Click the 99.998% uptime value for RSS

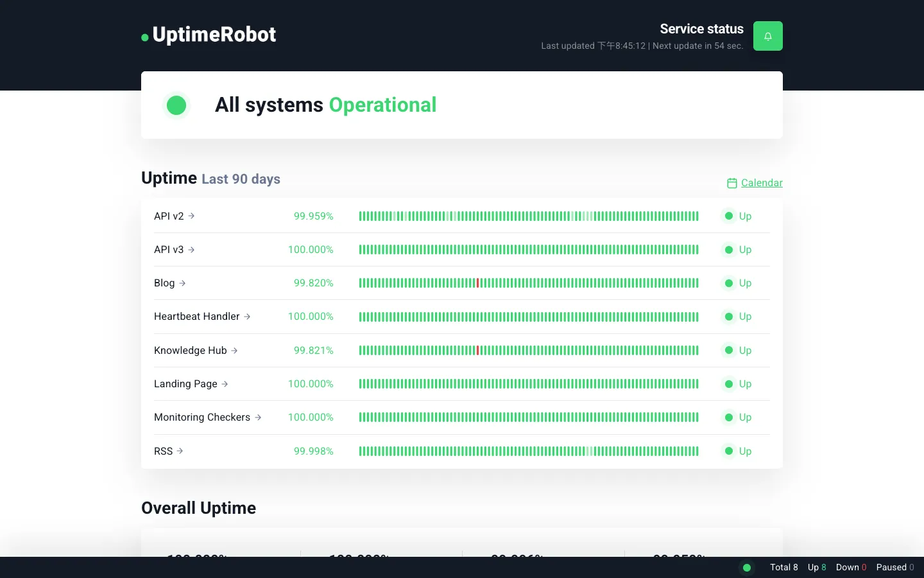coord(314,451)
